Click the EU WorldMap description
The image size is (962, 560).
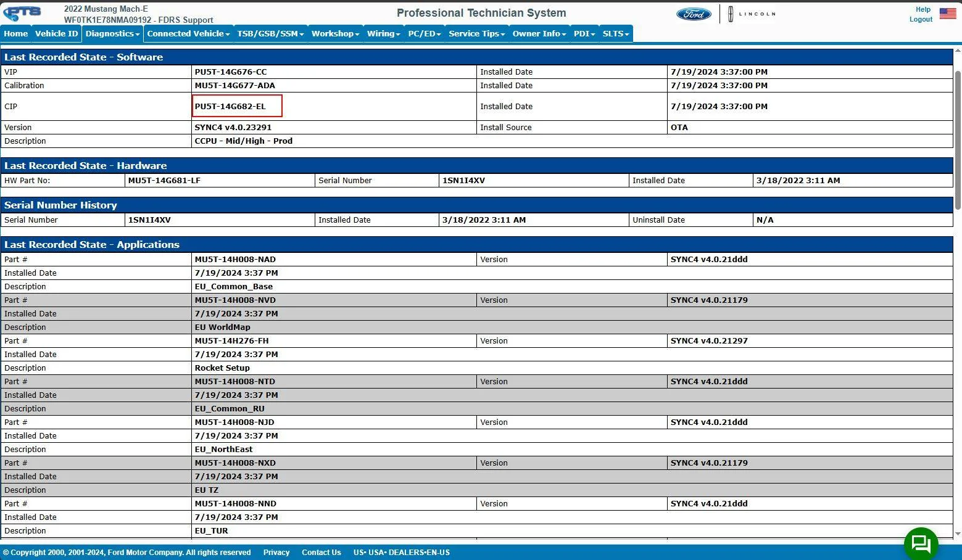[223, 327]
